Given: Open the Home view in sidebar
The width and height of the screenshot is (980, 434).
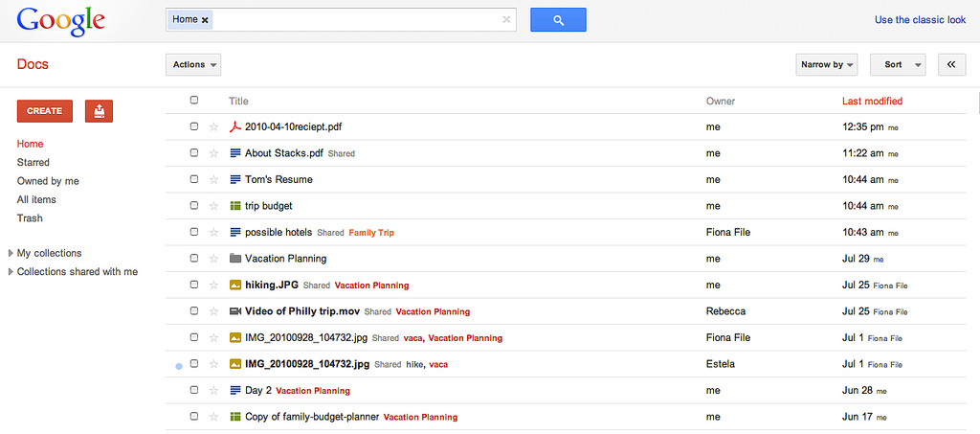Looking at the screenshot, I should coord(30,144).
